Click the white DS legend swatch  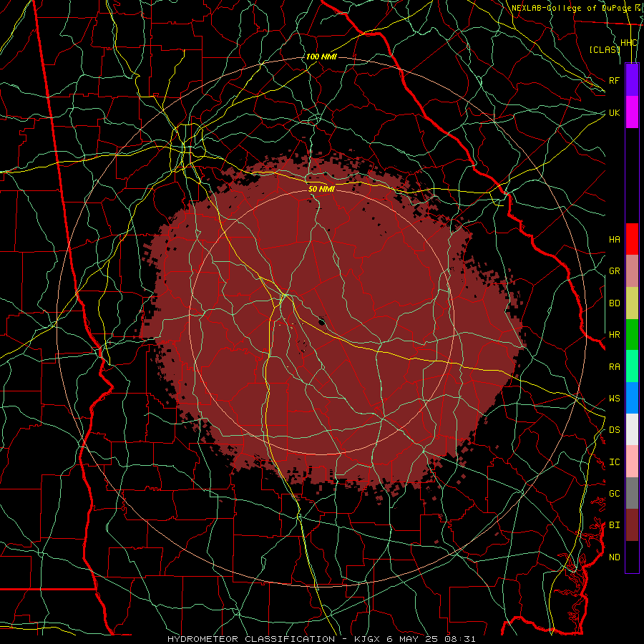(x=632, y=429)
